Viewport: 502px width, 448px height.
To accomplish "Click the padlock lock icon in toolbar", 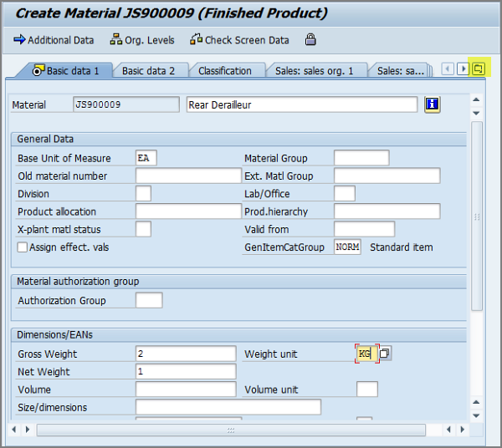I will (x=310, y=39).
